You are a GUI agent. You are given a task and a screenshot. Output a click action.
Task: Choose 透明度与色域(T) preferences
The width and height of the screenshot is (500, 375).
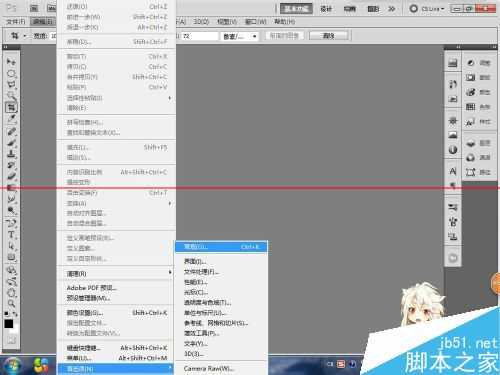221,302
